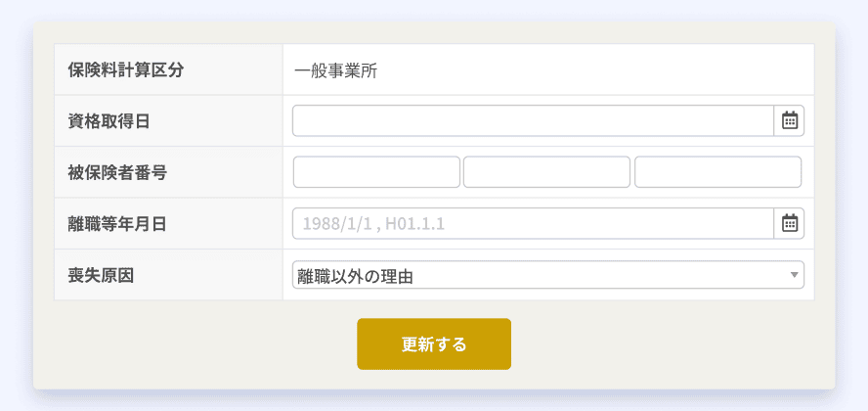Click the 離職等年月日 row label
The image size is (868, 411).
tap(117, 224)
